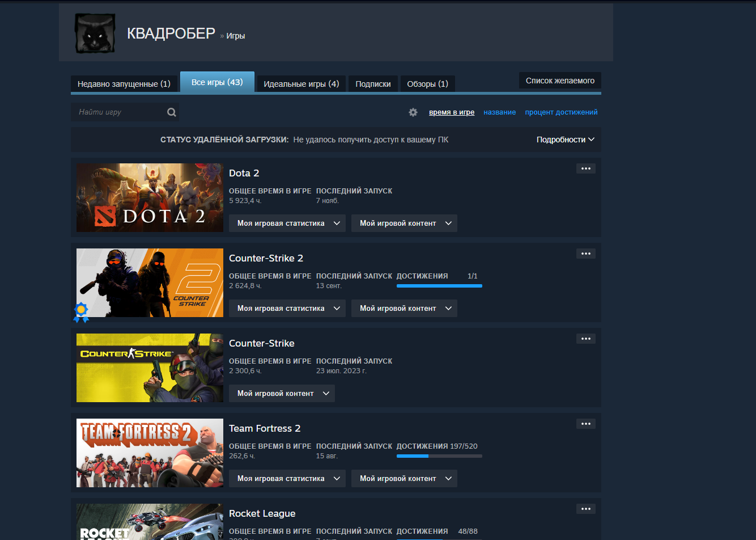Screen dimensions: 756x540
Task: Open 'Список желаемого' wishlist button
Action: point(560,81)
